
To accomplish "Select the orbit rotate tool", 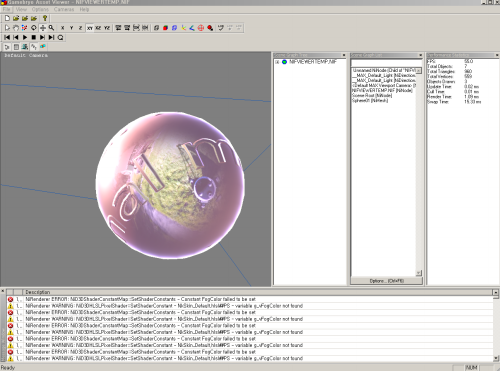I will tap(34, 28).
